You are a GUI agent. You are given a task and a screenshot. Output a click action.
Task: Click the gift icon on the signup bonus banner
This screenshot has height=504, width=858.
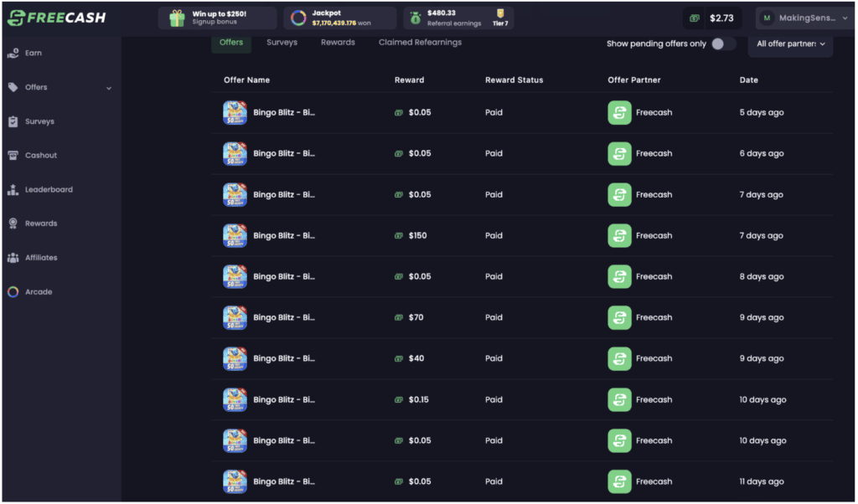tap(176, 17)
